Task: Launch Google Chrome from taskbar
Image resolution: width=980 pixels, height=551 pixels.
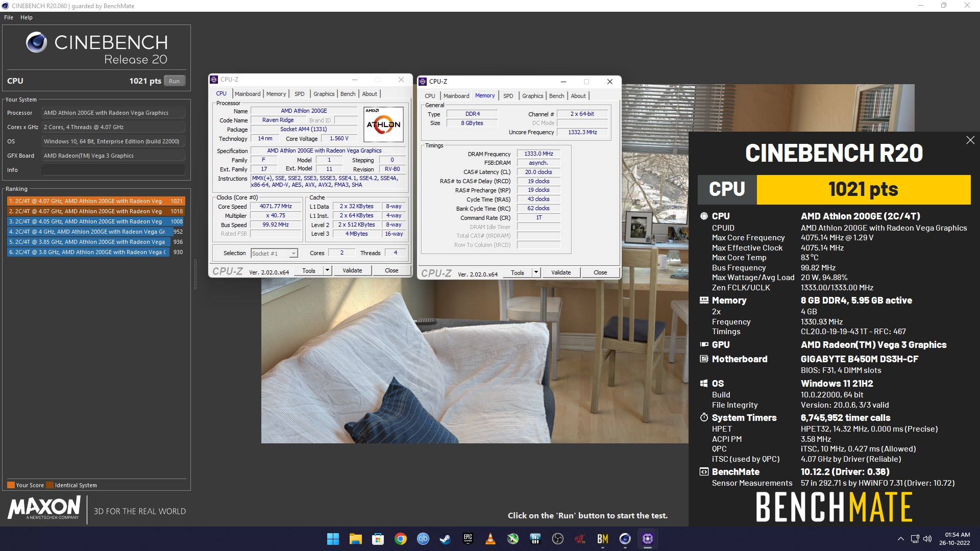Action: pos(401,539)
